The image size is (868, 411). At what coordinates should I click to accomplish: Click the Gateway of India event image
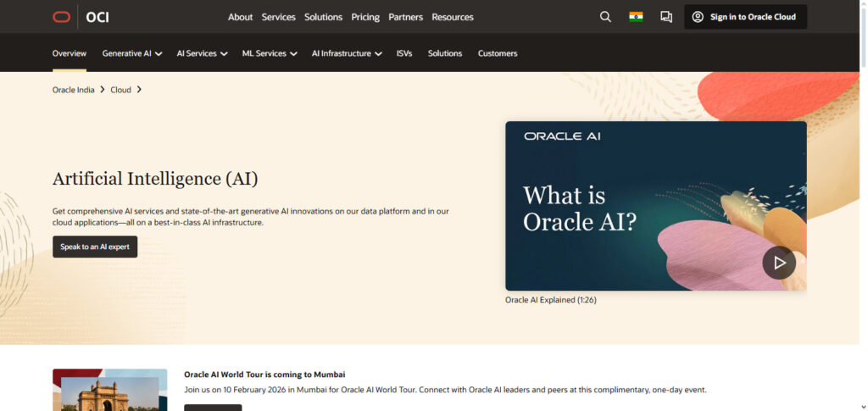point(109,390)
